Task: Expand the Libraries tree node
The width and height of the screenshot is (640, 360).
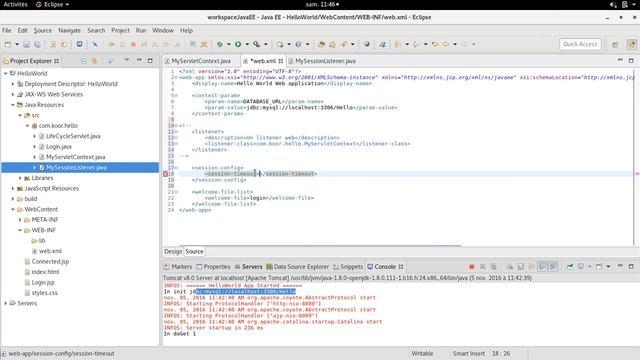Action: click(20, 178)
